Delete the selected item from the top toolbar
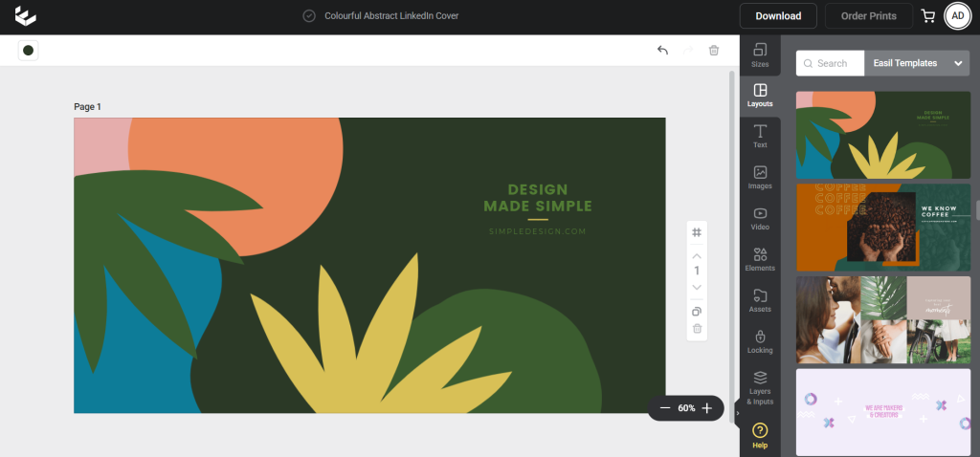The height and width of the screenshot is (457, 980). pyautogui.click(x=714, y=51)
